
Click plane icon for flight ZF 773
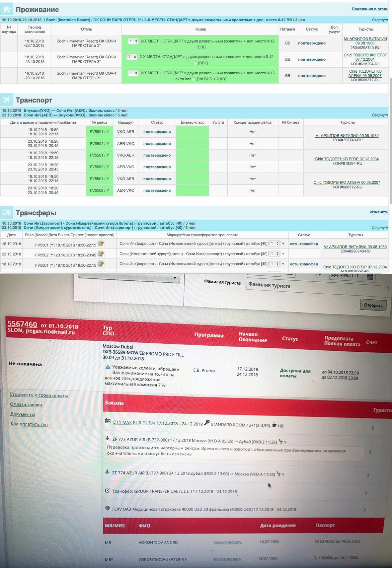(x=107, y=438)
